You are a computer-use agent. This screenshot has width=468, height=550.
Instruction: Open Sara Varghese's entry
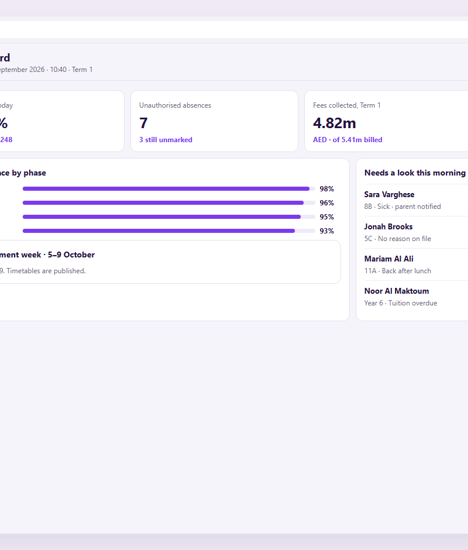tap(416, 200)
